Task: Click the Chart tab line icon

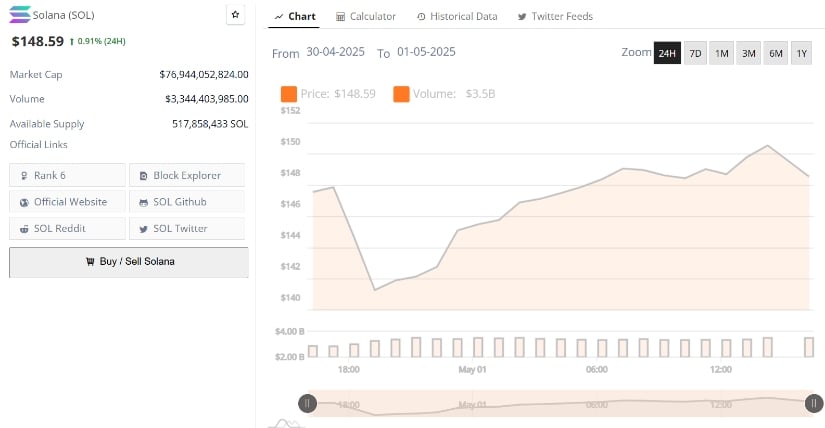Action: [279, 17]
